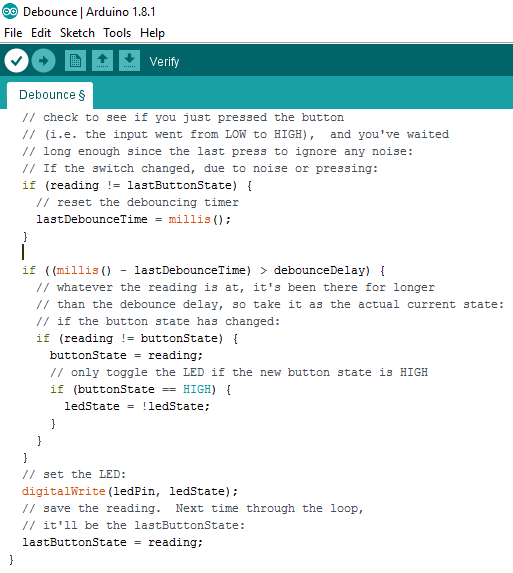Screen dimensions: 513x573
Task: Create a new sketch with the page icon
Action: [75, 61]
